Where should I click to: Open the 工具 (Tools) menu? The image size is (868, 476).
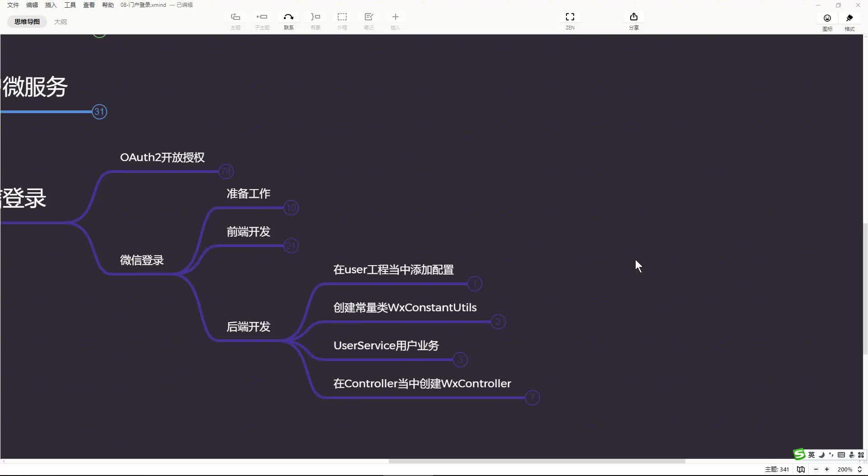click(x=70, y=5)
